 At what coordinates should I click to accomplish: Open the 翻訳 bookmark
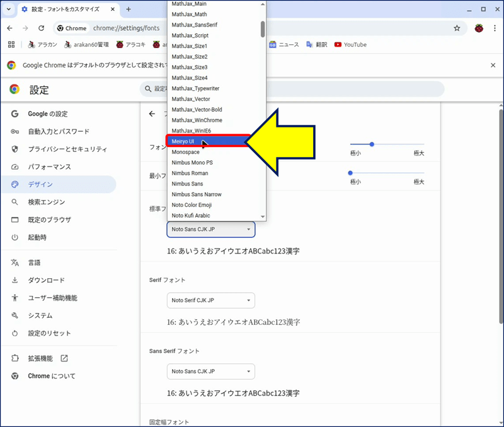pos(317,45)
